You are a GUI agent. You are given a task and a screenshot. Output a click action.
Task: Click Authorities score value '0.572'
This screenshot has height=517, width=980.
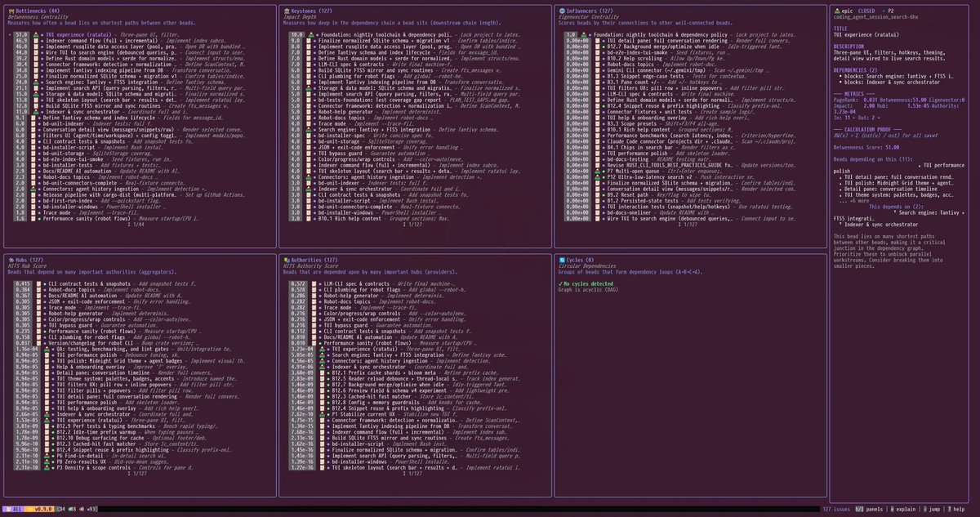tap(298, 283)
